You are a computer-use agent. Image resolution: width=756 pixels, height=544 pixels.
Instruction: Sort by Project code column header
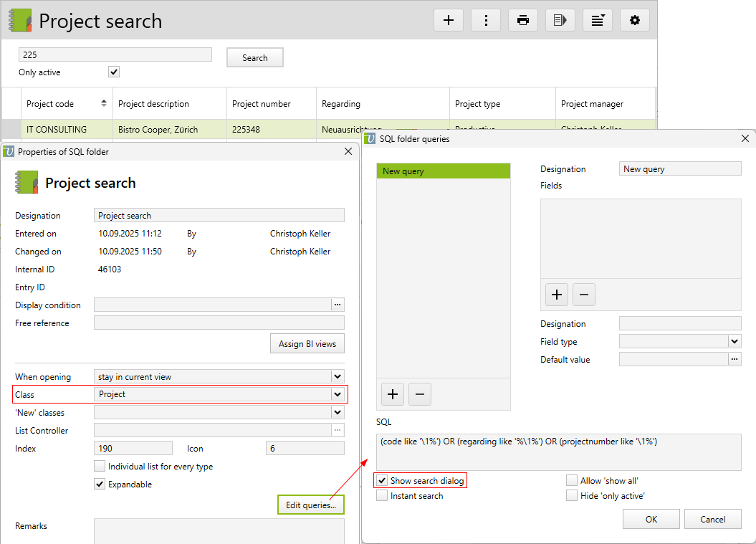[x=66, y=104]
